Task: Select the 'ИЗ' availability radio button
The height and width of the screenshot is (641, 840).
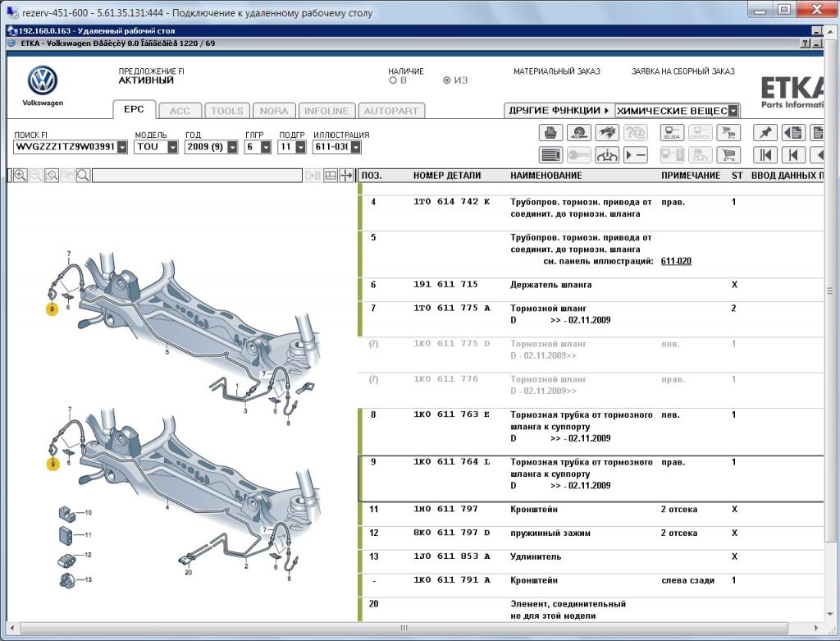Action: tap(447, 80)
